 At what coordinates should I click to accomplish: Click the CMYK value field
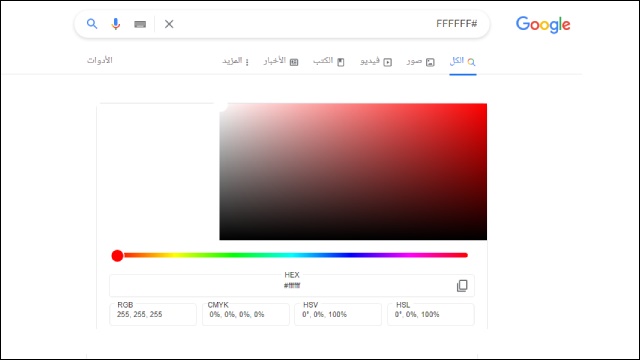(246, 314)
